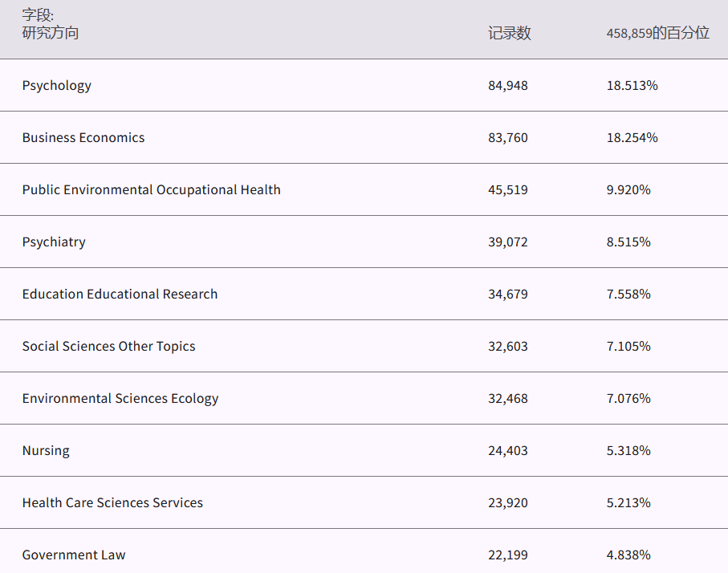
Task: Click the 45,519 record count
Action: pyautogui.click(x=508, y=190)
